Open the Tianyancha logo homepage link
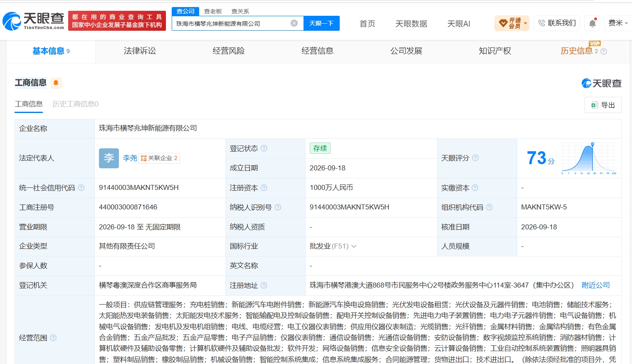This screenshot has width=632, height=364. [x=33, y=21]
